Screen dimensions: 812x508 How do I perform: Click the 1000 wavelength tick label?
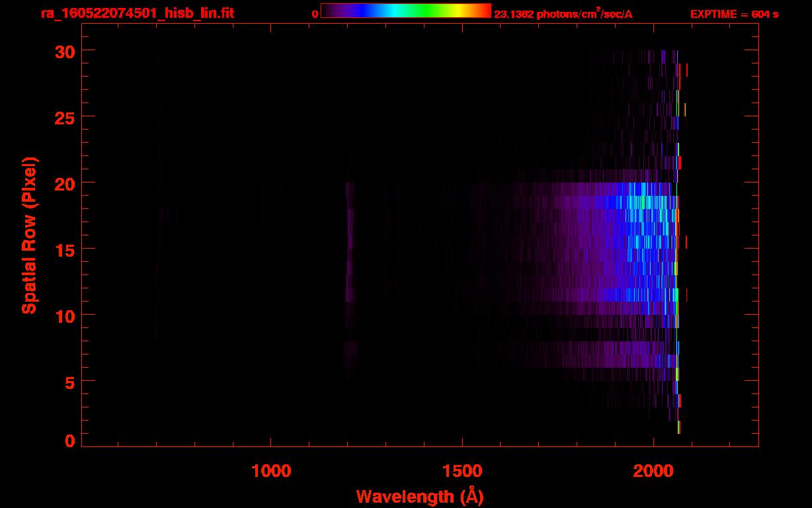tap(271, 471)
